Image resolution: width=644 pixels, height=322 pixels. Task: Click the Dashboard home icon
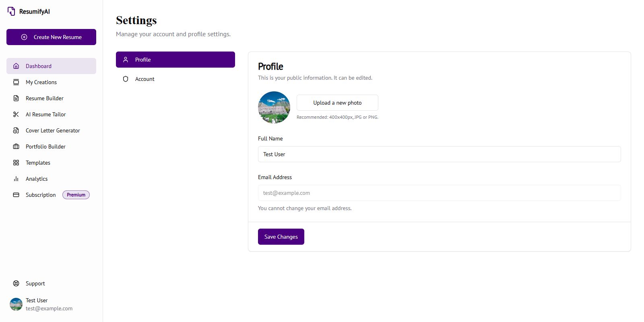(16, 66)
